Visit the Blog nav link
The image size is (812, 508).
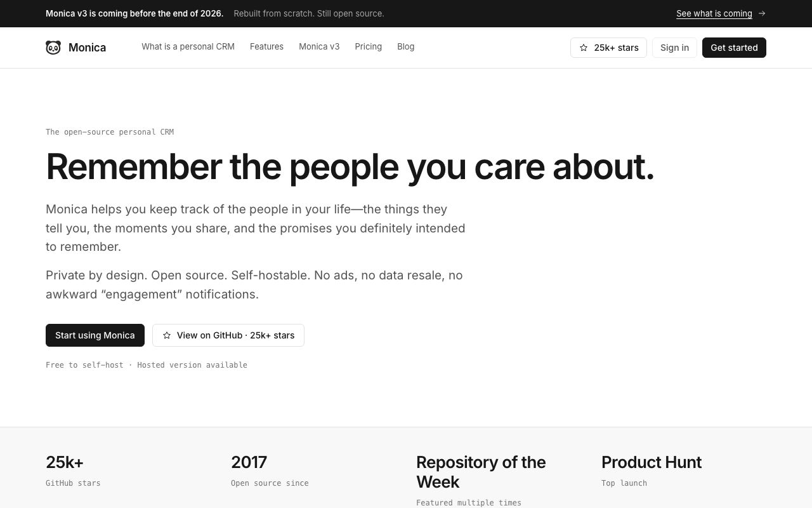405,47
